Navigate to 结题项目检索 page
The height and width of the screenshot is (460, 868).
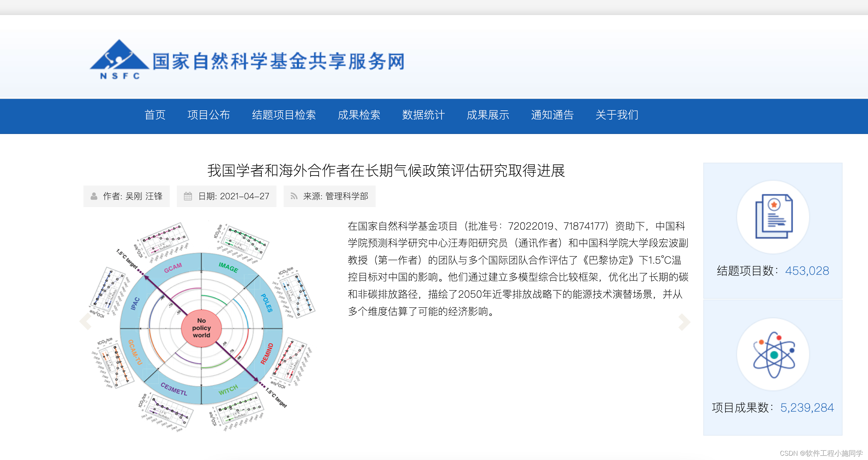click(284, 115)
